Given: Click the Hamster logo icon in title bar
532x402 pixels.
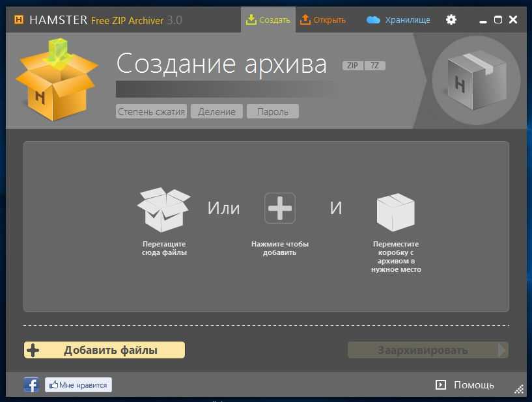Looking at the screenshot, I should pos(19,20).
